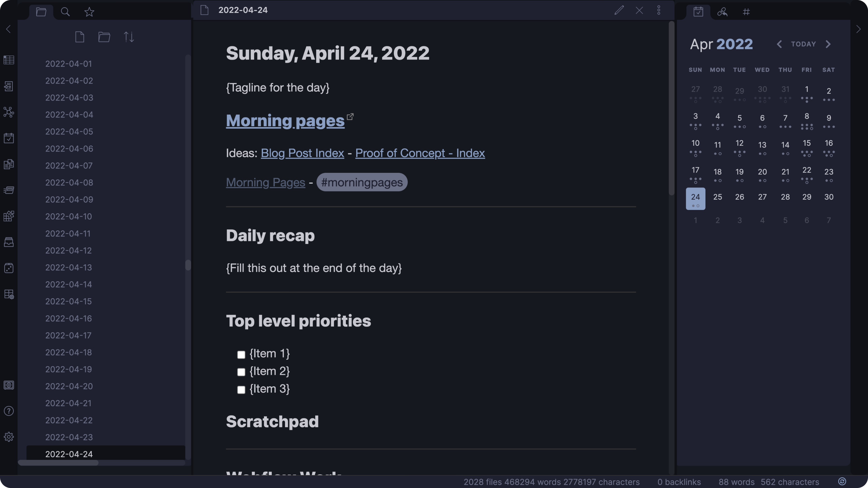Open the sort order icon above the notes list
868x488 pixels.
click(x=128, y=37)
